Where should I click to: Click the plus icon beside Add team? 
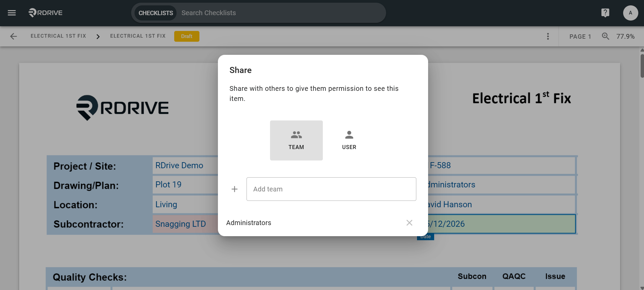[234, 189]
